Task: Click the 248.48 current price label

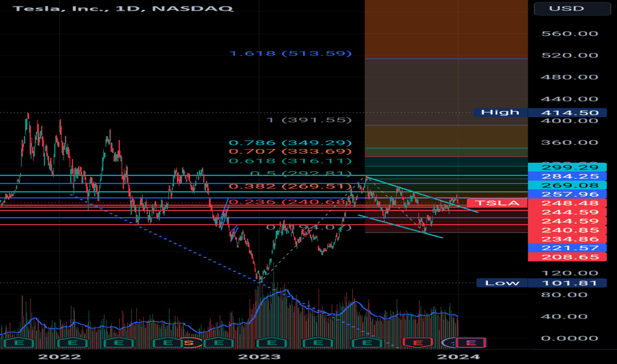Action: point(567,203)
